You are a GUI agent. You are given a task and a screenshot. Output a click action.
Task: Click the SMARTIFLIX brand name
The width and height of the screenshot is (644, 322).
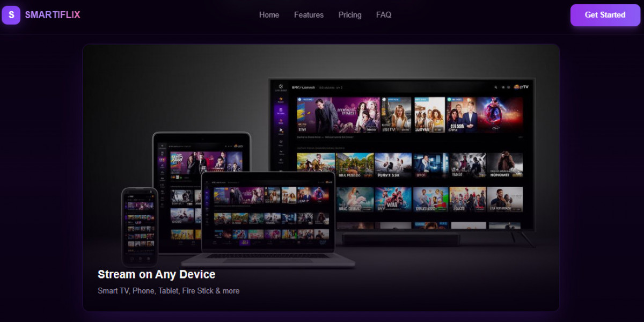point(53,15)
